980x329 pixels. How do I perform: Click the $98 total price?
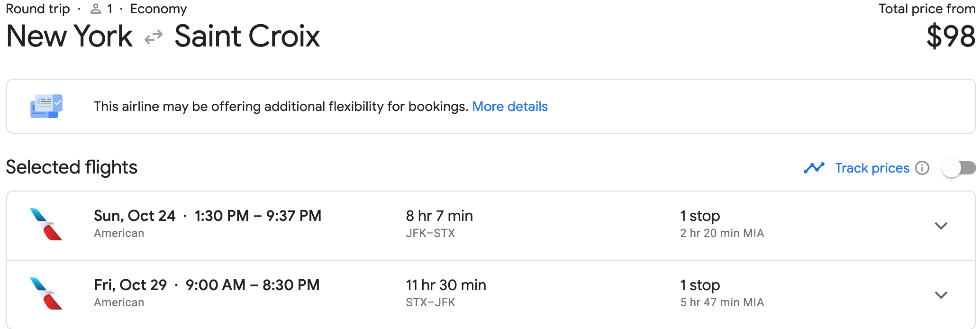coord(951,37)
